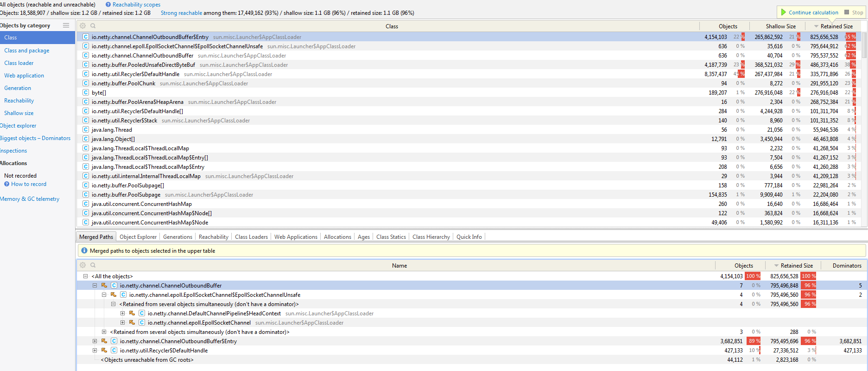Expand the DefaultChannelPipeline$HeadContext tree node
This screenshot has height=371, width=868.
pos(123,313)
